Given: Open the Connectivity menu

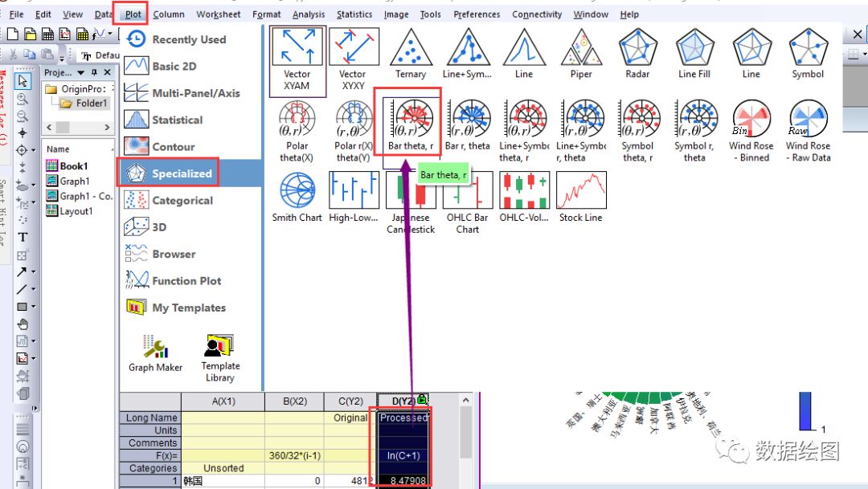Looking at the screenshot, I should pos(536,14).
